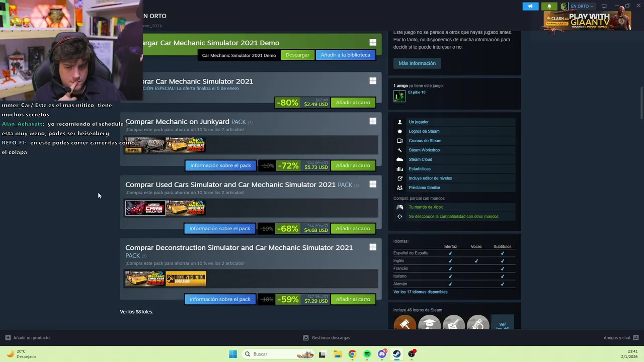
Task: Click the Más información button
Action: pyautogui.click(x=417, y=63)
